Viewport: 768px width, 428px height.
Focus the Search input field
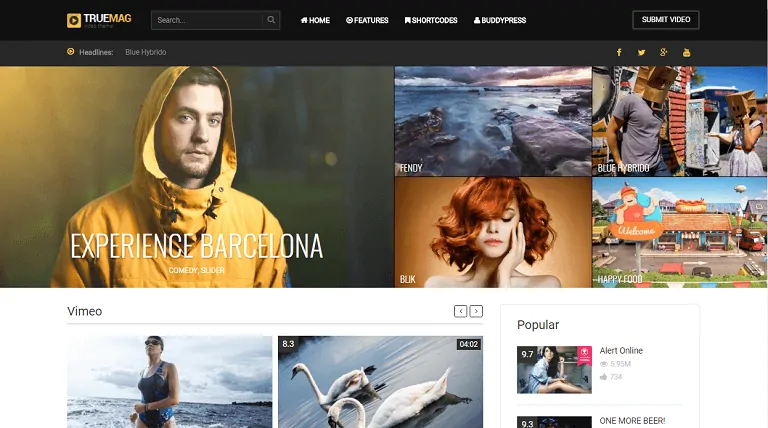point(207,20)
